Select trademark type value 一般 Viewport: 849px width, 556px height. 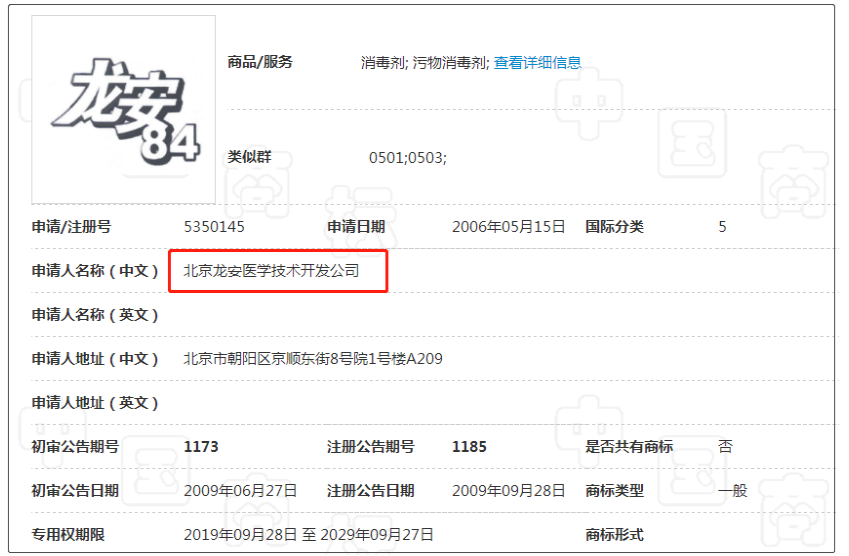point(733,491)
